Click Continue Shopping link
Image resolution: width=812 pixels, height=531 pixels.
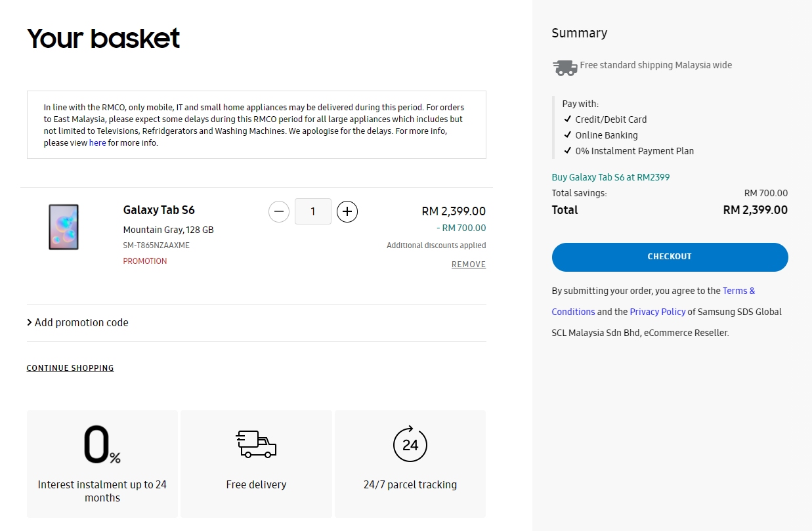tap(70, 368)
